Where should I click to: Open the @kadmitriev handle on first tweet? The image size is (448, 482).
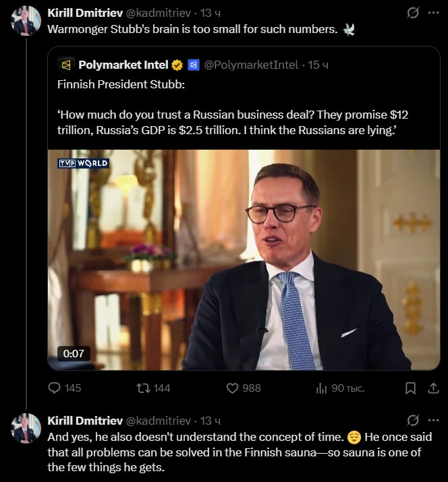[x=158, y=13]
